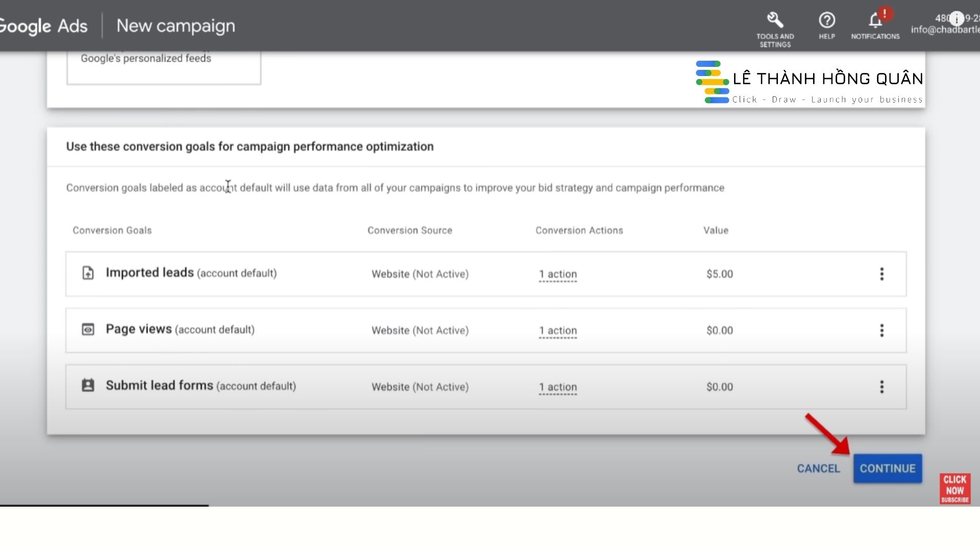This screenshot has width=980, height=551.
Task: Click the 1 action link for Page views
Action: (x=558, y=331)
